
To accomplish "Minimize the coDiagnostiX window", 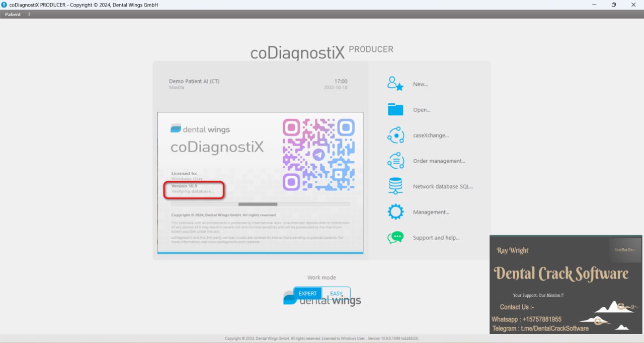I will tap(594, 5).
